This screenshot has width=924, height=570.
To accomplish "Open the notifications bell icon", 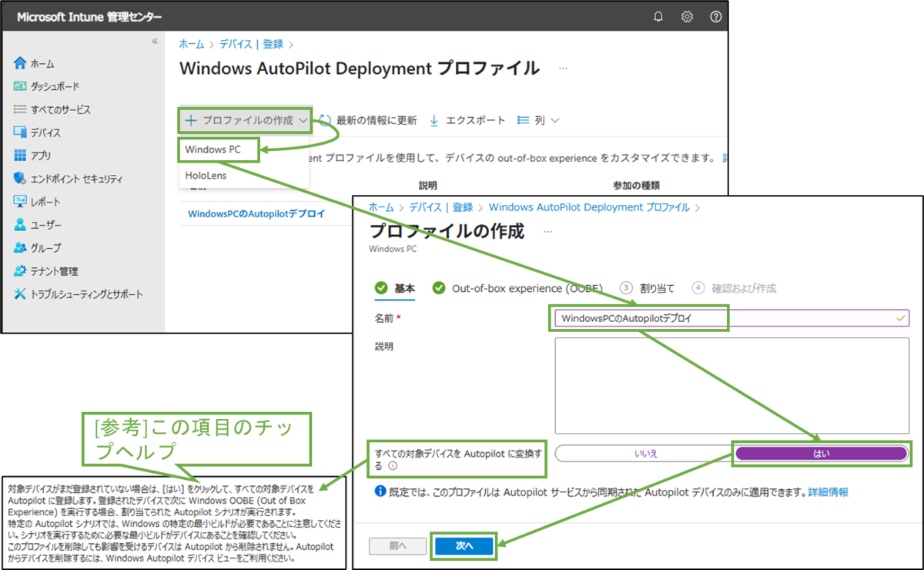I will tap(658, 17).
